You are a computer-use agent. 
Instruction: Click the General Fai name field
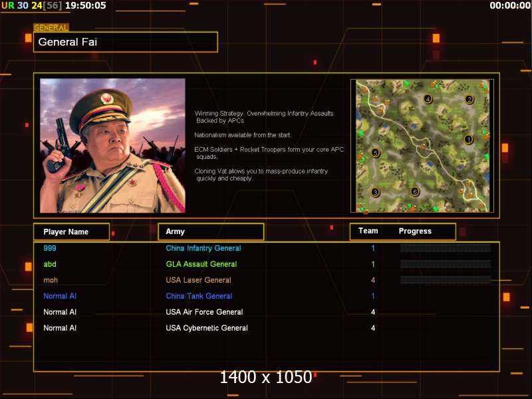(x=126, y=42)
